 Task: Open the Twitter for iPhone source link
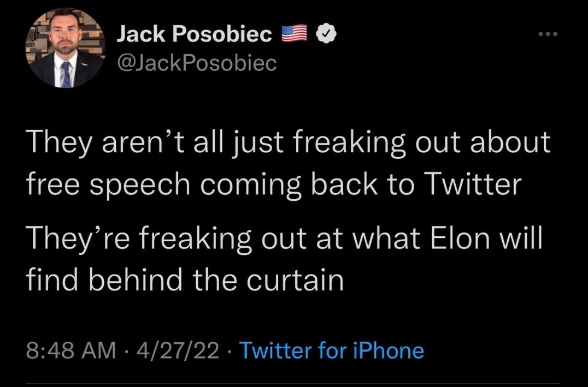[x=332, y=350]
